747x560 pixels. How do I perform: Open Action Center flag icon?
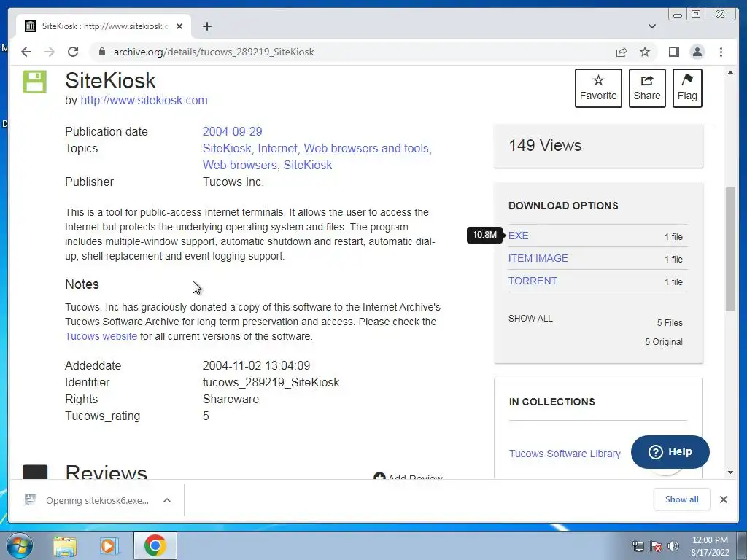(x=656, y=546)
